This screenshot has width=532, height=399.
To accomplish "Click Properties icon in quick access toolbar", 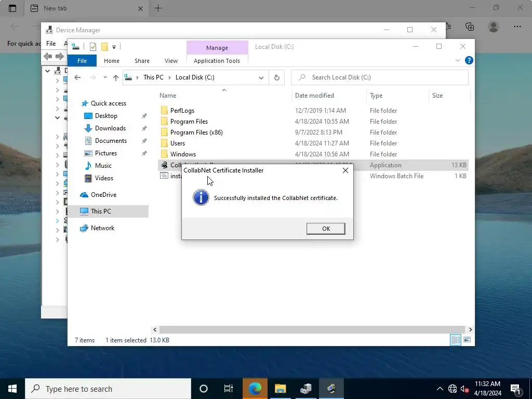I will (x=92, y=47).
